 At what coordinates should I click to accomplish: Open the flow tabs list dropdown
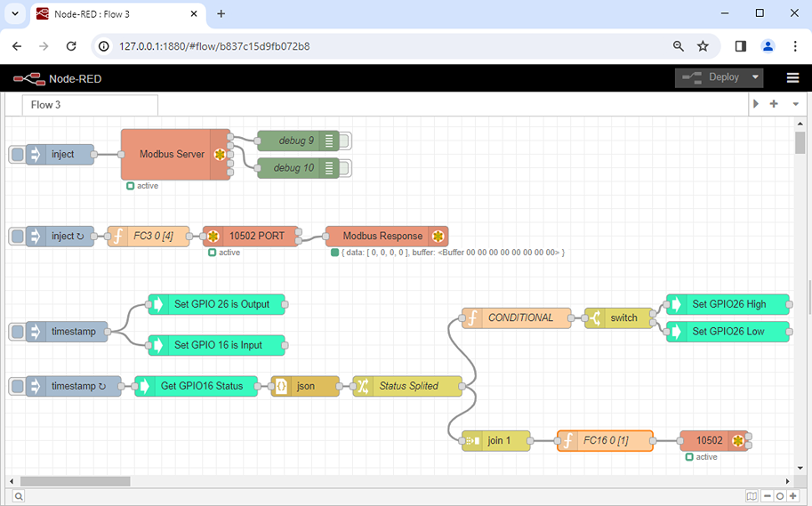[795, 104]
